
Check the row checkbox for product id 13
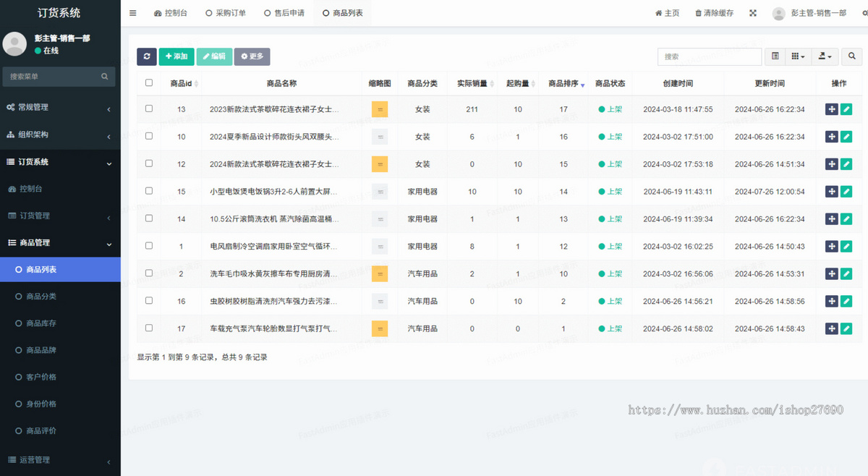(149, 109)
